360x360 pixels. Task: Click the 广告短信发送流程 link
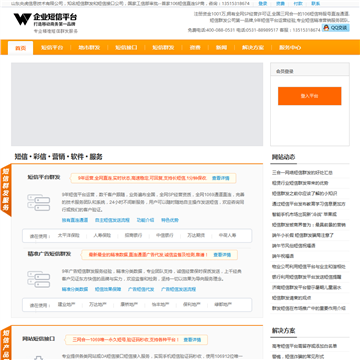[x=179, y=289]
